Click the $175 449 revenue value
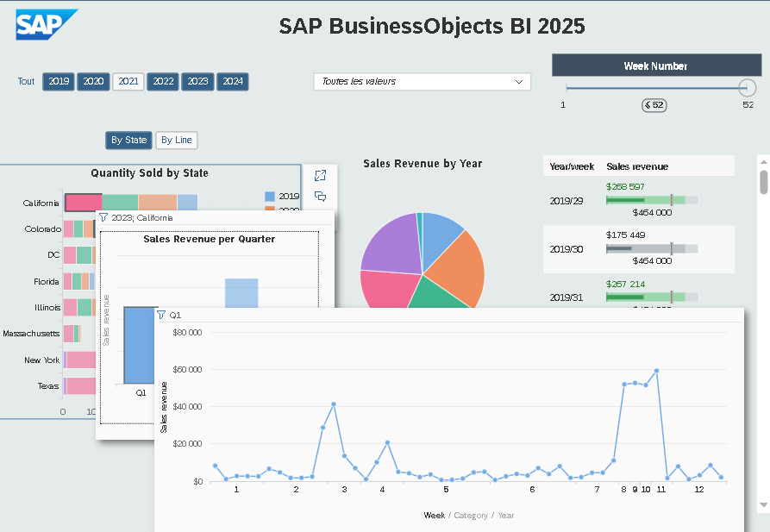 coord(626,235)
